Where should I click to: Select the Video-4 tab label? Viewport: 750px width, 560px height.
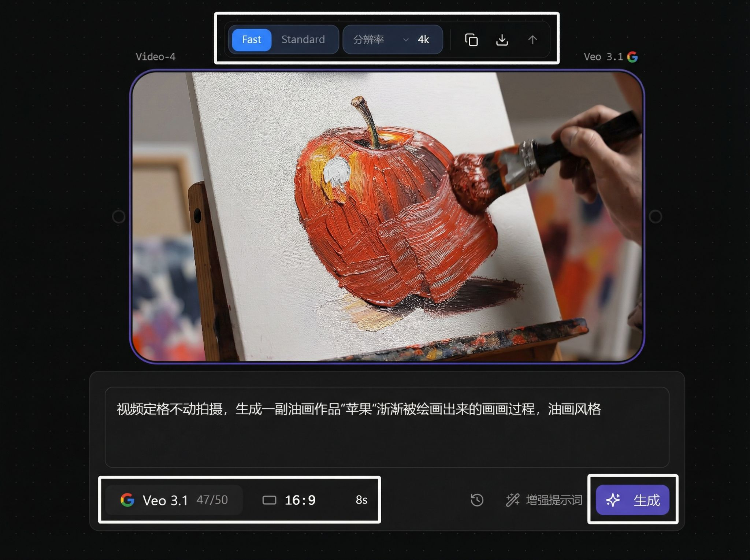point(156,56)
